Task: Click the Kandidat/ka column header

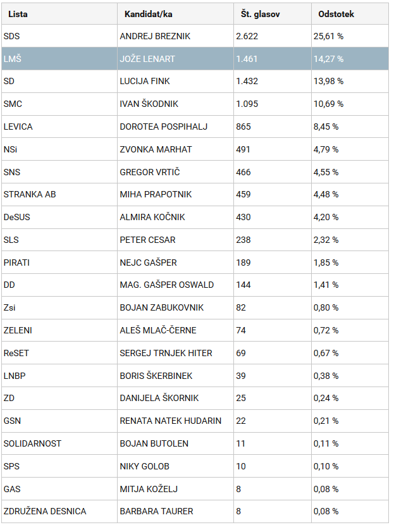Action: click(175, 14)
